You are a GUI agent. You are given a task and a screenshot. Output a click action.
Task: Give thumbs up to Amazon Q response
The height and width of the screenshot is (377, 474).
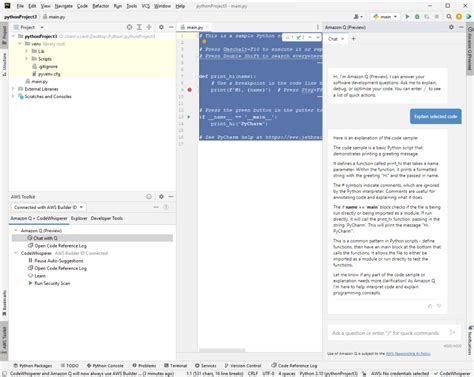(x=430, y=306)
